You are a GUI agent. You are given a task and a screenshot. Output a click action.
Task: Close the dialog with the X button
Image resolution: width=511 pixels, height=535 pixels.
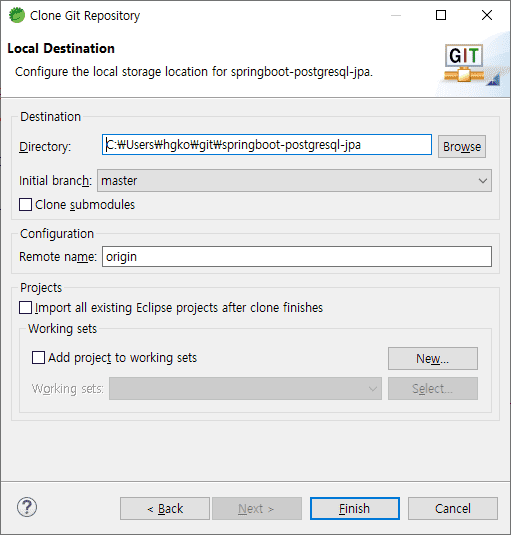487,15
